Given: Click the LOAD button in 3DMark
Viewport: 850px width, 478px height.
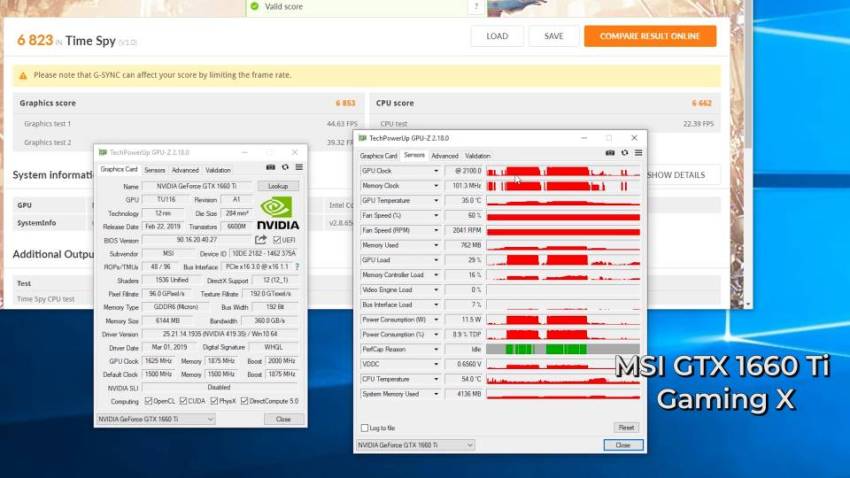Looking at the screenshot, I should pos(497,36).
